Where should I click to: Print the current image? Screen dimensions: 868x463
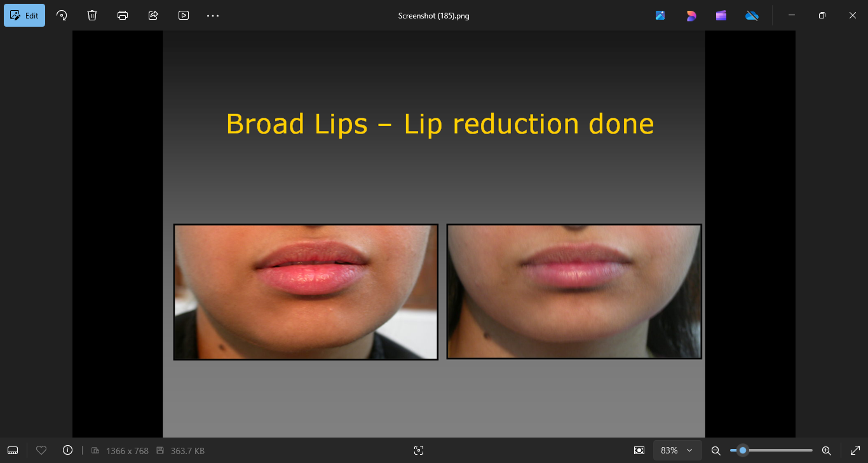(123, 15)
